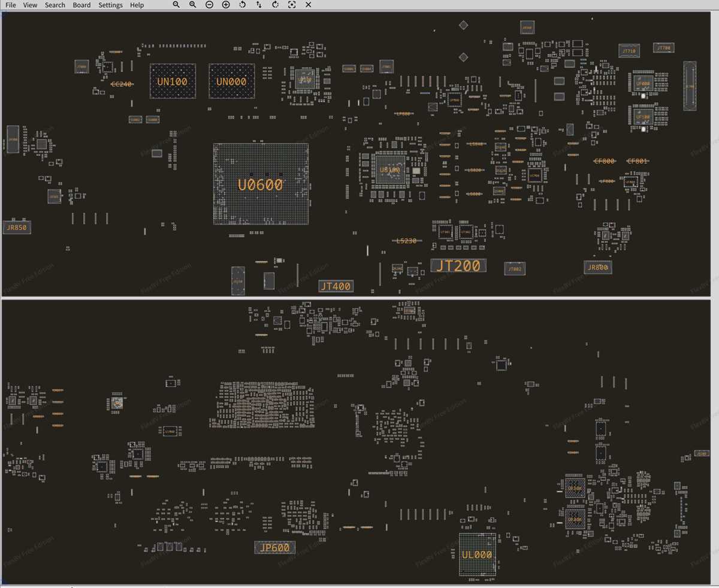Click the fit-to-view frame icon
Image resolution: width=719 pixels, height=588 pixels.
pos(292,5)
